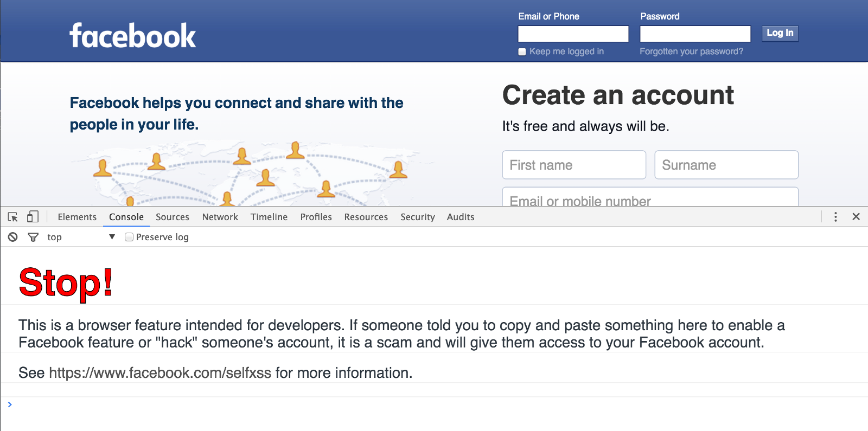Click the console prompt arrow
Image resolution: width=868 pixels, height=431 pixels.
(10, 404)
